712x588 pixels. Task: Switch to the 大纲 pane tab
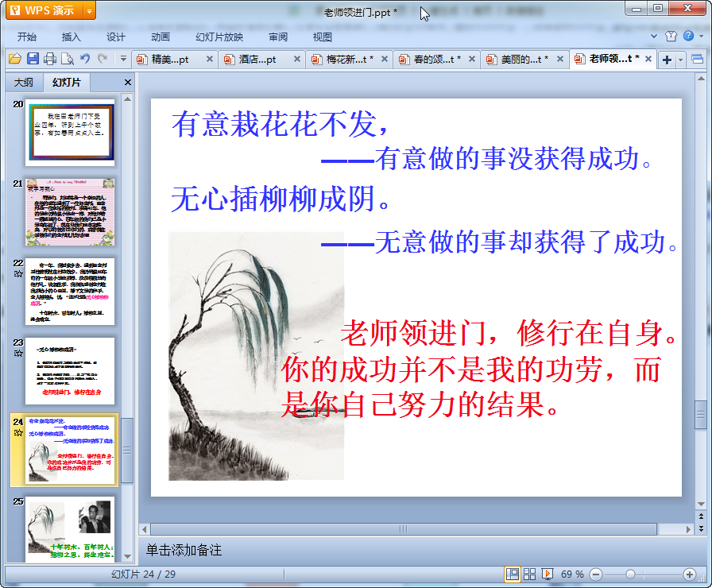click(x=24, y=82)
